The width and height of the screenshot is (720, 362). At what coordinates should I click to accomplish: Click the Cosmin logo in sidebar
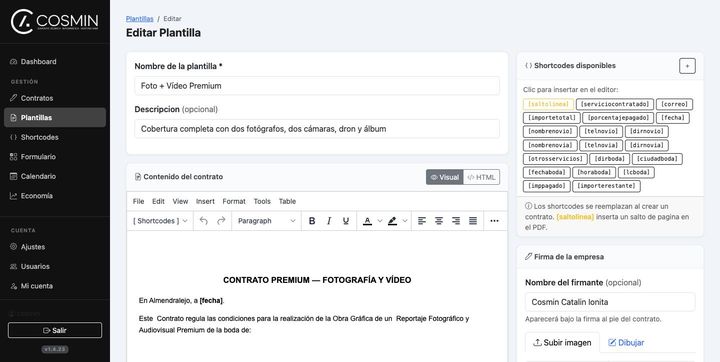(x=55, y=22)
